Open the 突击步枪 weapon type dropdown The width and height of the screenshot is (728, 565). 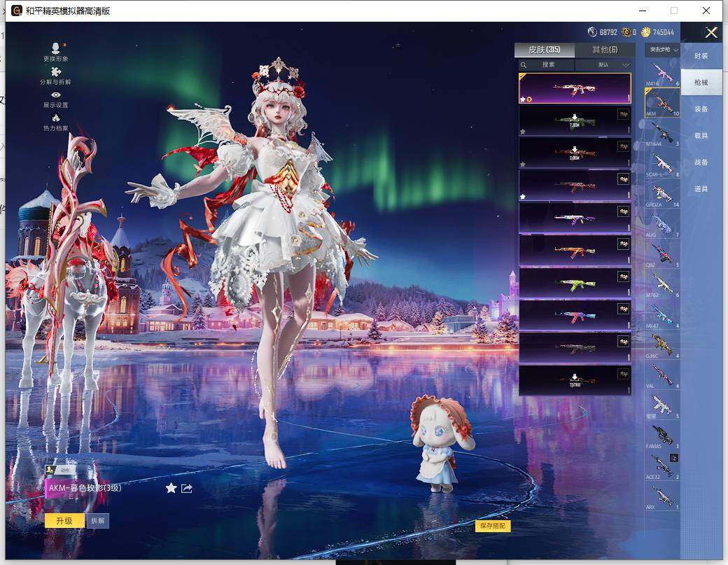pos(662,50)
